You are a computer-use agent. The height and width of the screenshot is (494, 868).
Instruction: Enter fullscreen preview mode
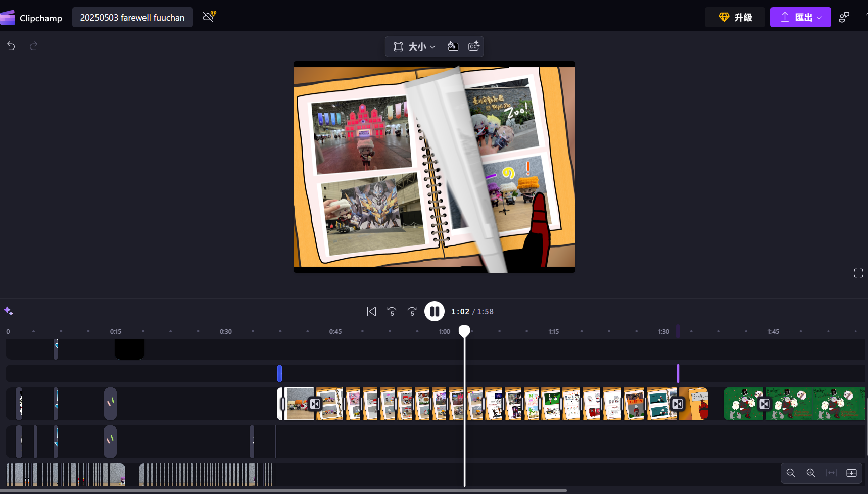coord(858,273)
